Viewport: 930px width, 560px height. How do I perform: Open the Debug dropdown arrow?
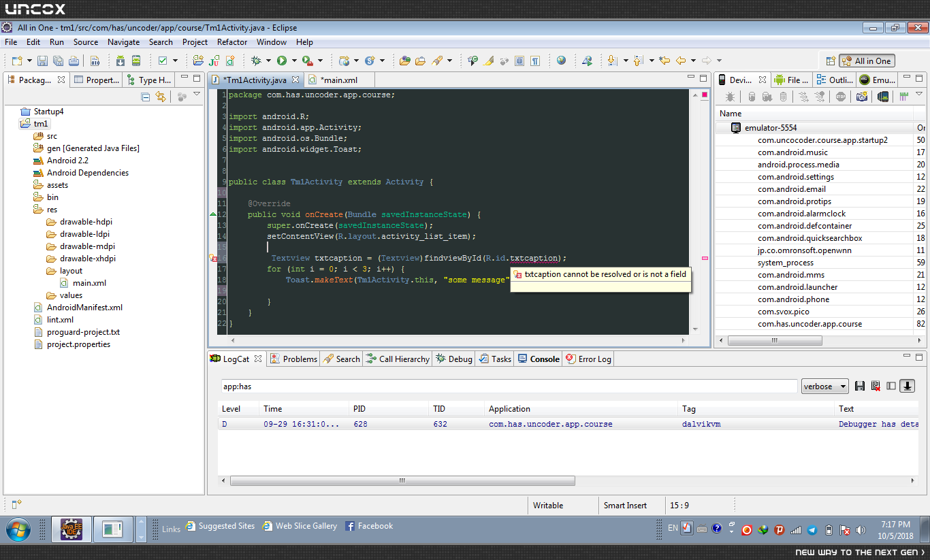click(268, 61)
